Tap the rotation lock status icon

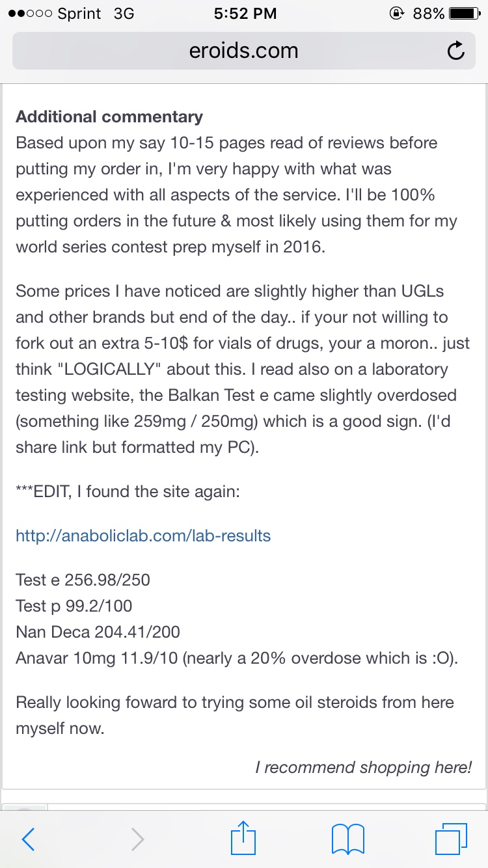[x=396, y=14]
